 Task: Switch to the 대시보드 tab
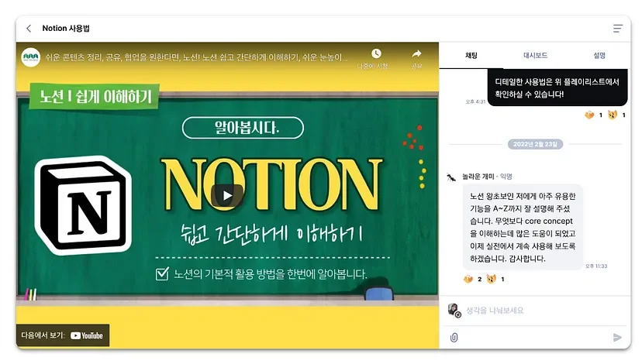coord(535,56)
